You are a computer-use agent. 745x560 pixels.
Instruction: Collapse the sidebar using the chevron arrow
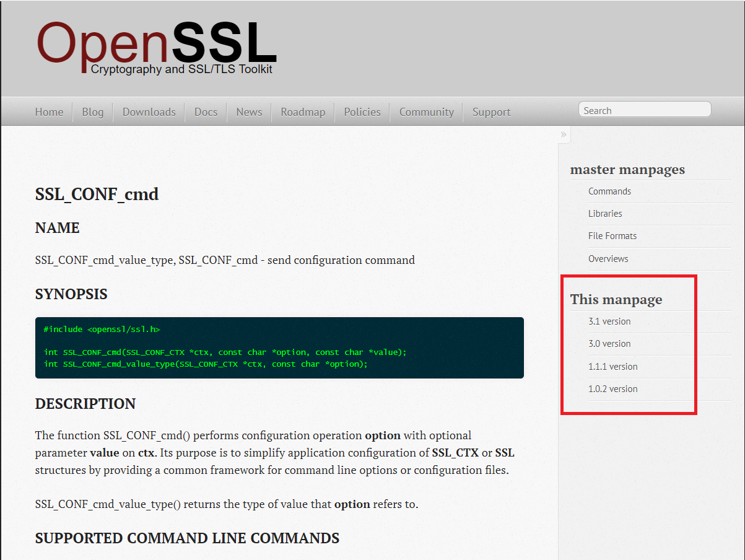(563, 134)
